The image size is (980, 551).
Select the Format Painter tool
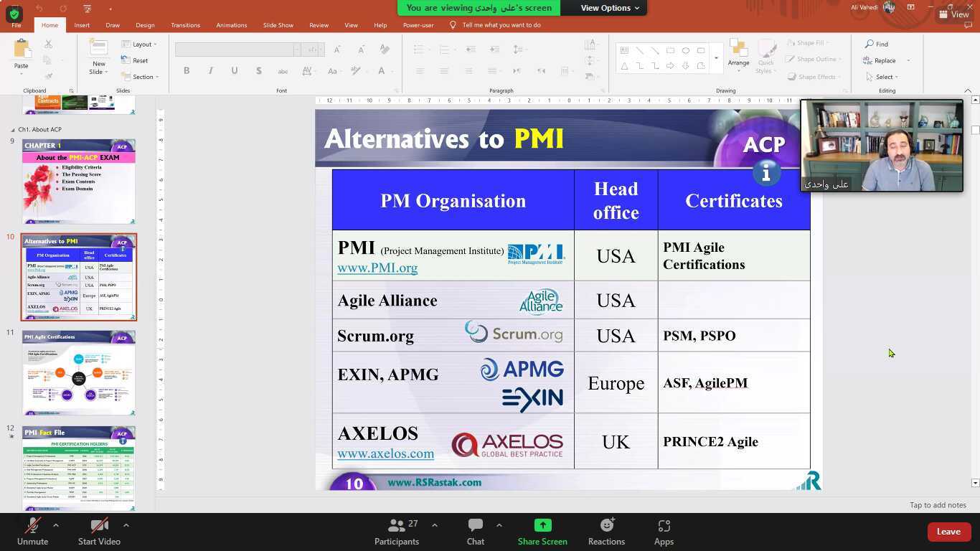pos(47,76)
